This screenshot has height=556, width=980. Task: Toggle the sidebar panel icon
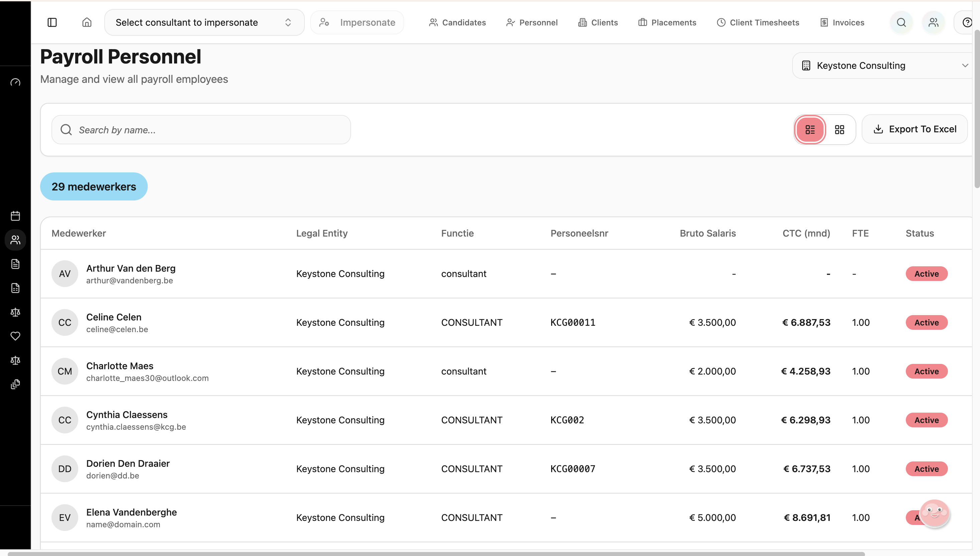[52, 22]
